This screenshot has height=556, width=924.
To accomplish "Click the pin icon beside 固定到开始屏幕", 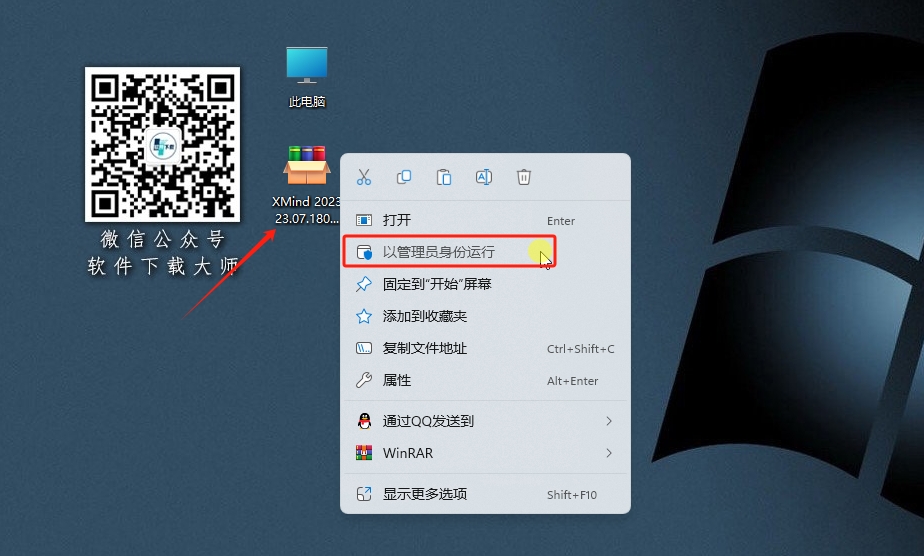I will tap(364, 284).
